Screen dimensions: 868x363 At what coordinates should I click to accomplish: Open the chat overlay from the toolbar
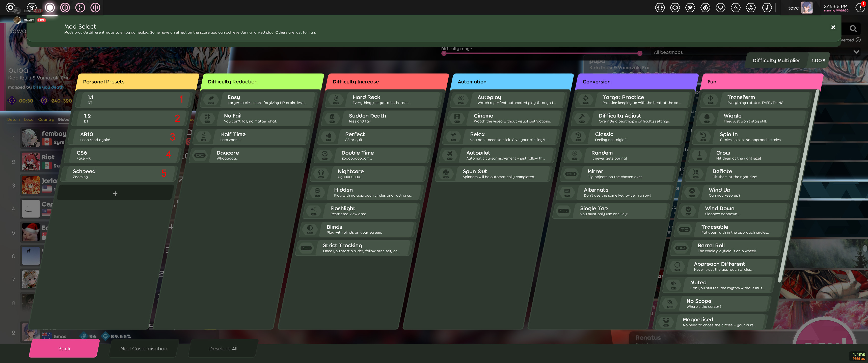(721, 7)
